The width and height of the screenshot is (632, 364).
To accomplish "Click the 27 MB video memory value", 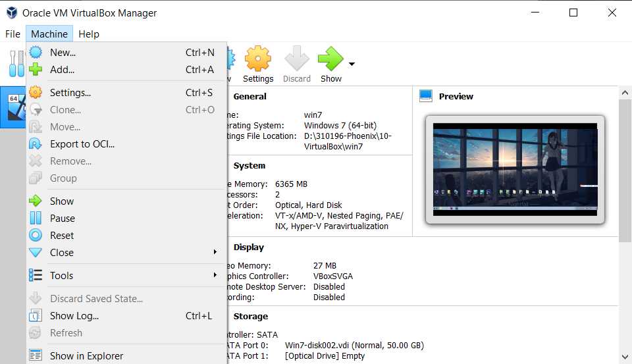I will click(x=325, y=266).
